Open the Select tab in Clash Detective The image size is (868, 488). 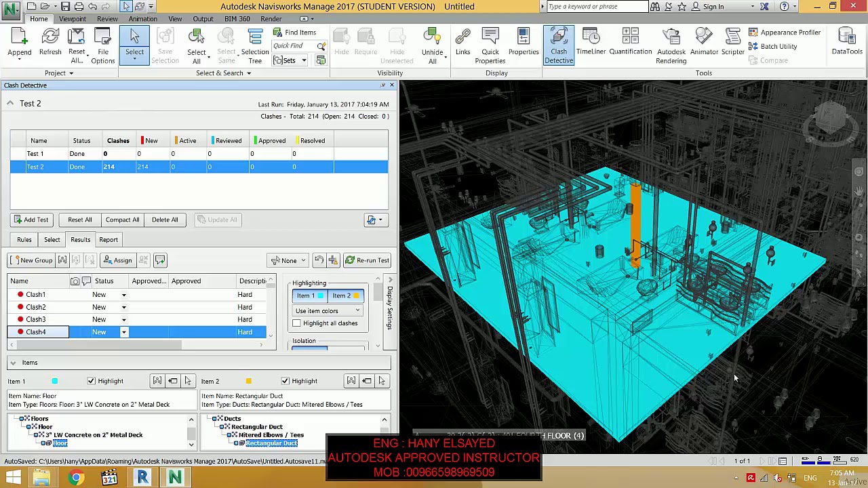(x=52, y=239)
